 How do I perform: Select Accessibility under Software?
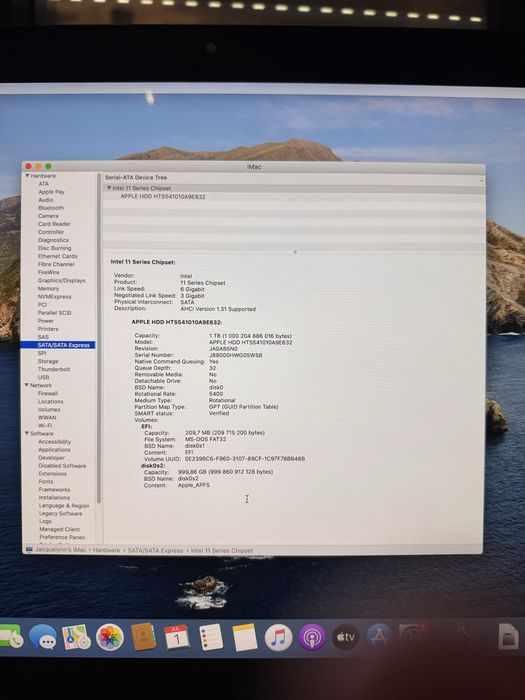click(x=54, y=442)
